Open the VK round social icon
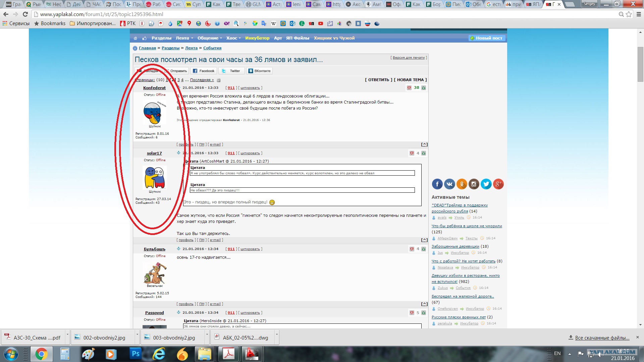This screenshot has width=644, height=362. pyautogui.click(x=449, y=184)
